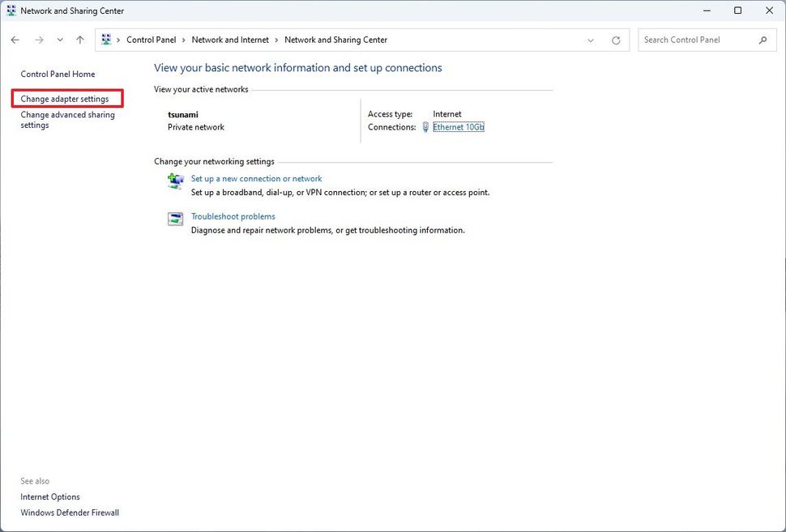Click the Ethernet adapter icon beside Ethernet 10Gb
Screen dimensions: 786x532
425,126
